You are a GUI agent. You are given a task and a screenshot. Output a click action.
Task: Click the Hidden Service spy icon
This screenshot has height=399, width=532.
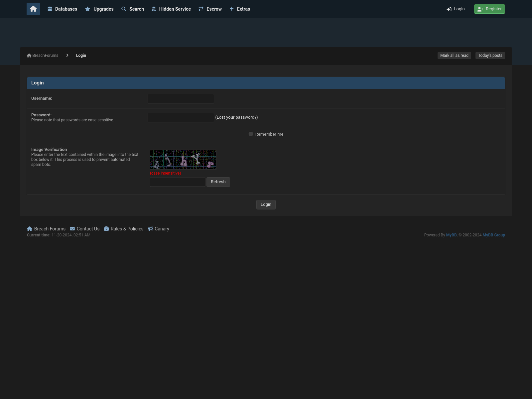[154, 9]
